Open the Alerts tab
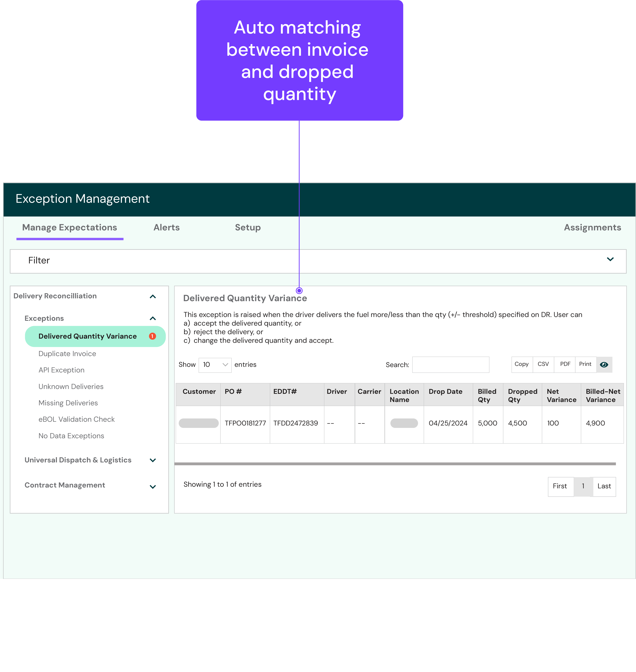The height and width of the screenshot is (672, 636). pos(166,227)
